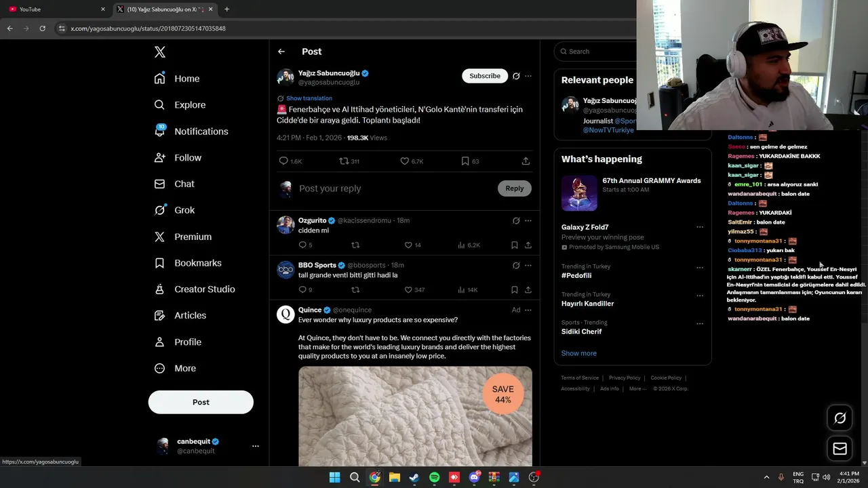The width and height of the screenshot is (868, 488).
Task: Open Discord from taskbar
Action: (x=474, y=477)
